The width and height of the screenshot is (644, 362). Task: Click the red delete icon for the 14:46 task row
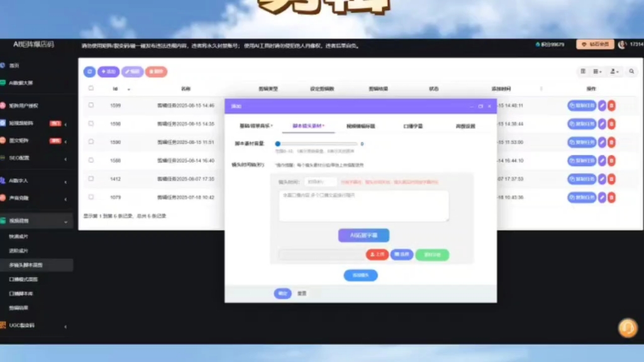[611, 106]
